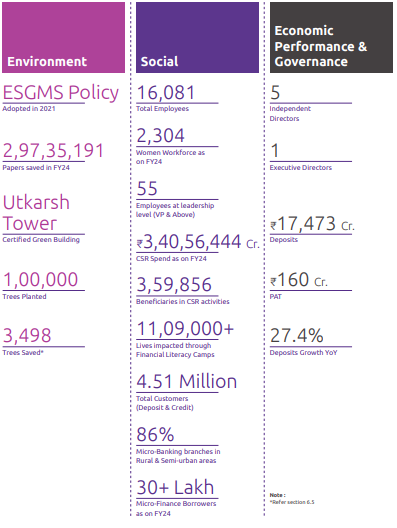
Task: Click the Economic Performance & Governance header
Action: point(331,37)
